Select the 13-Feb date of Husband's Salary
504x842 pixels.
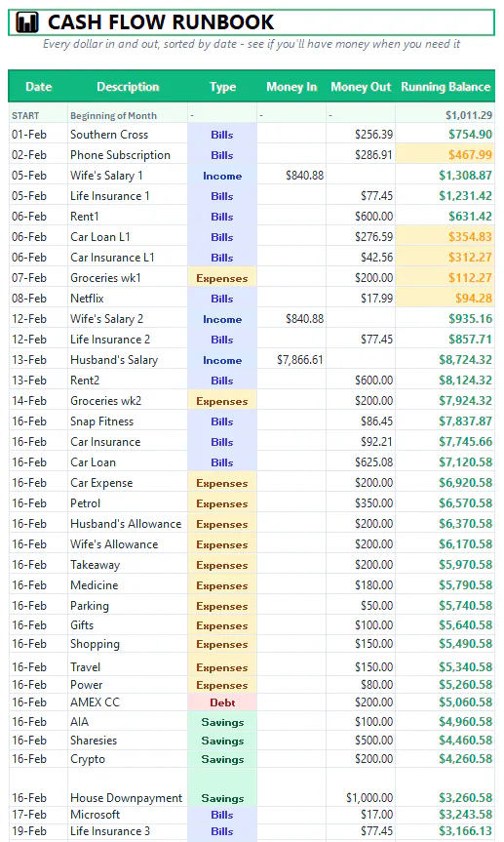(38, 360)
